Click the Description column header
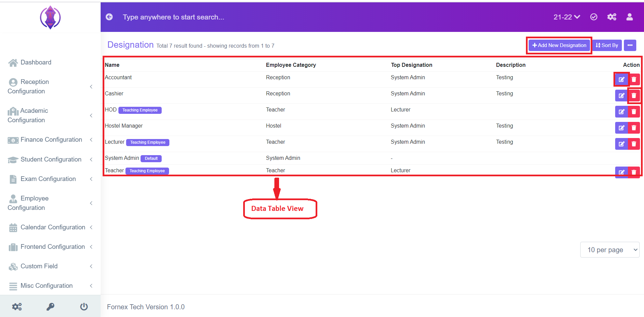This screenshot has width=644, height=317. click(511, 65)
